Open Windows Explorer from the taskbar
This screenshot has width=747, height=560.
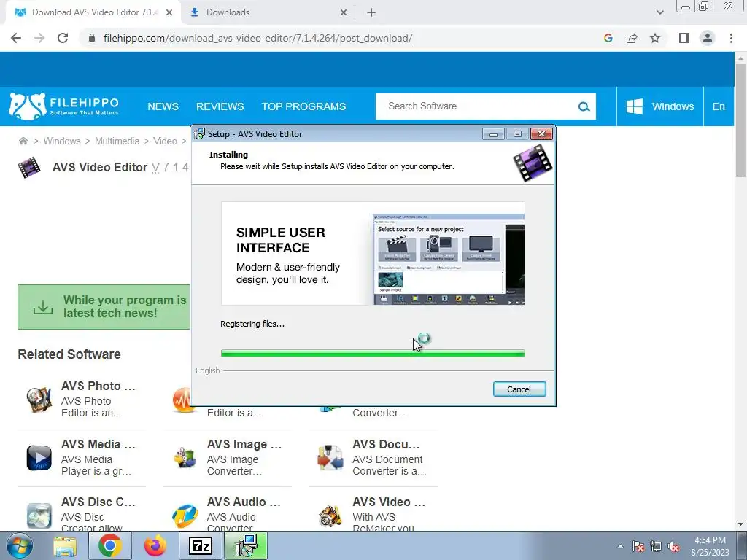tap(65, 546)
